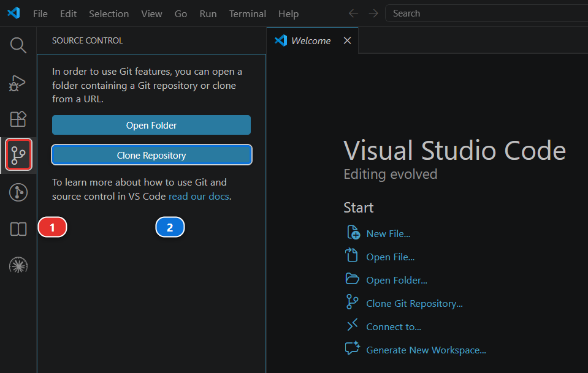Open the starburst icon in activity bar
Screen dimensions: 588x373
point(18,265)
